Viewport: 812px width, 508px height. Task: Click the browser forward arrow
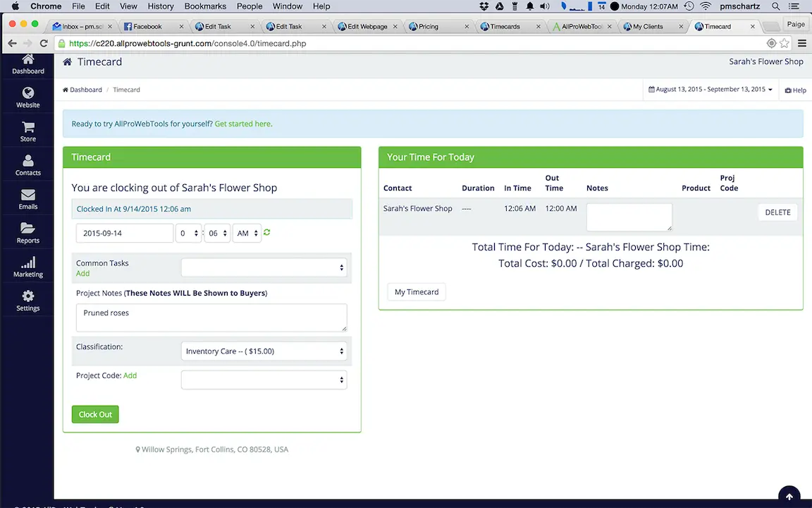point(27,43)
